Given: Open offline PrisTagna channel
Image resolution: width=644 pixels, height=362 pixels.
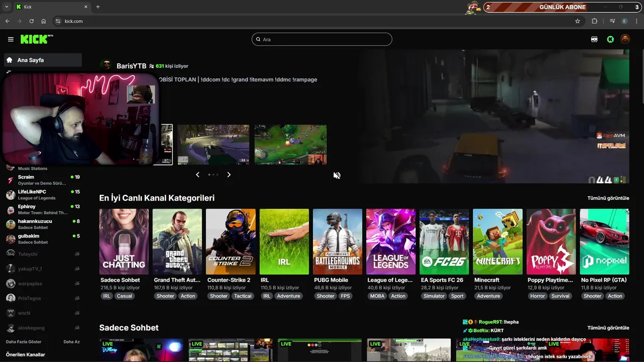Looking at the screenshot, I should click(43, 298).
